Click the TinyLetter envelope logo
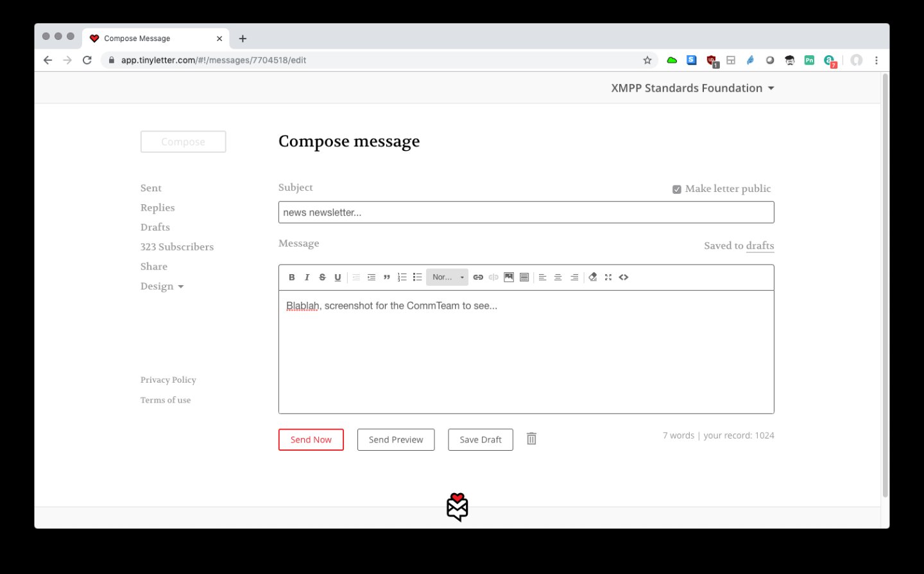The image size is (924, 574). click(x=458, y=507)
